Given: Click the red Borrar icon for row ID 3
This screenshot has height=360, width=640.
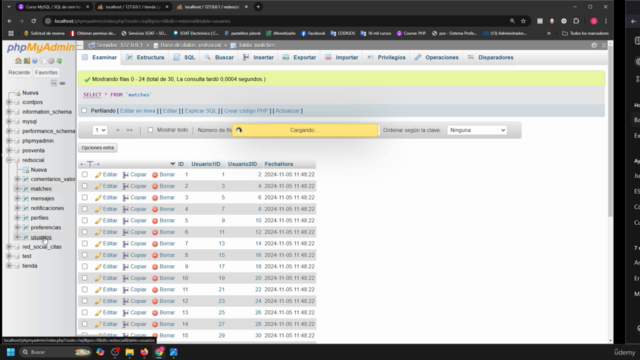Looking at the screenshot, I should (x=155, y=198).
